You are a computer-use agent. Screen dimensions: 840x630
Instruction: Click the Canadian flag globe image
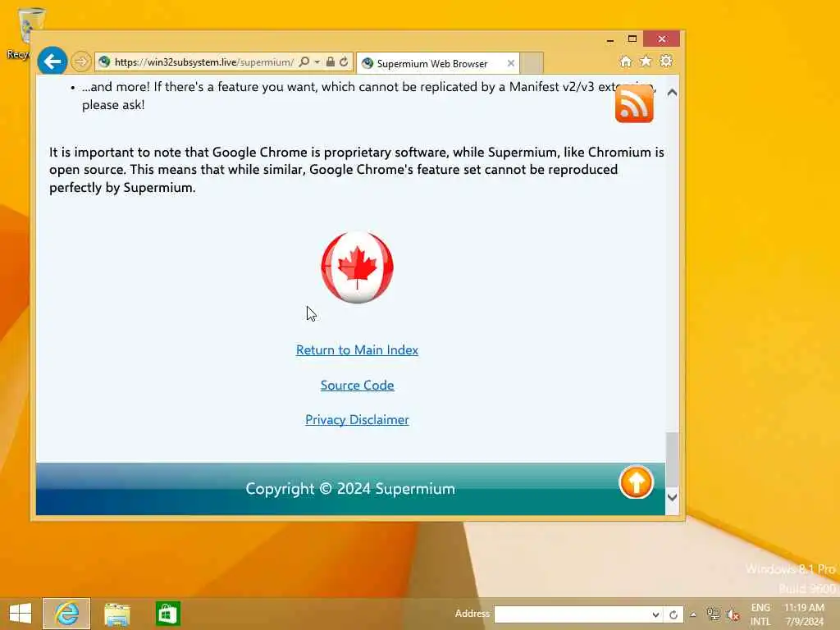pos(358,267)
